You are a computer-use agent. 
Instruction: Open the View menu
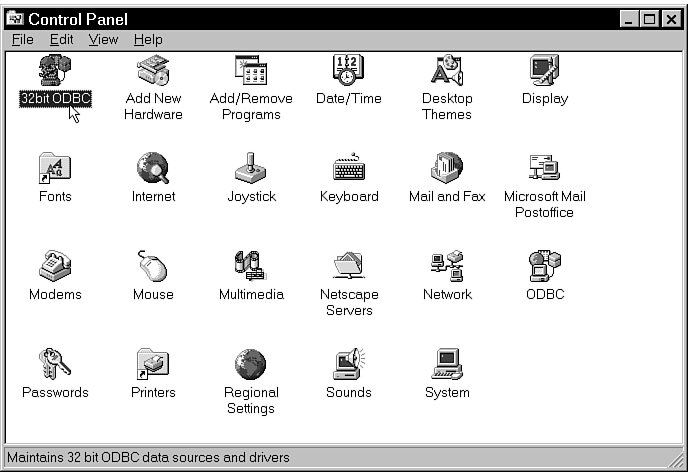103,40
